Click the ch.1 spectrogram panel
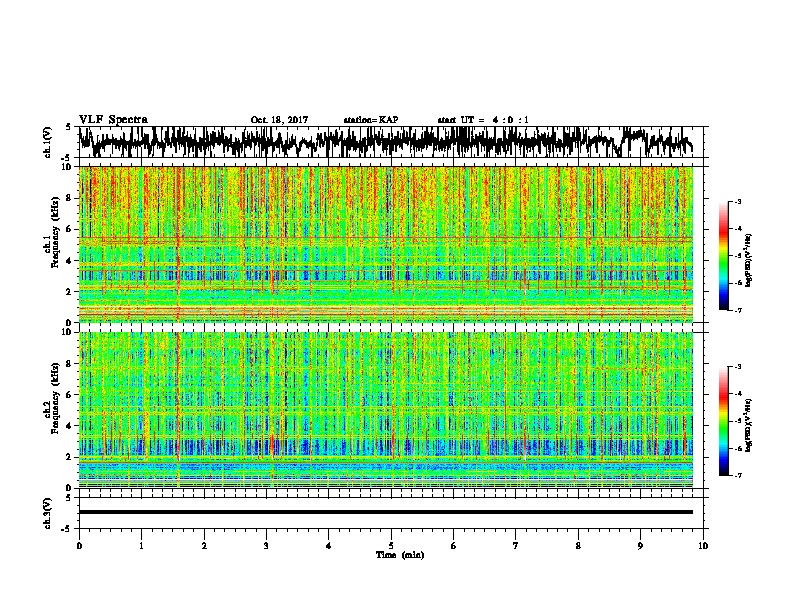This screenshot has height=612, width=792. click(385, 244)
